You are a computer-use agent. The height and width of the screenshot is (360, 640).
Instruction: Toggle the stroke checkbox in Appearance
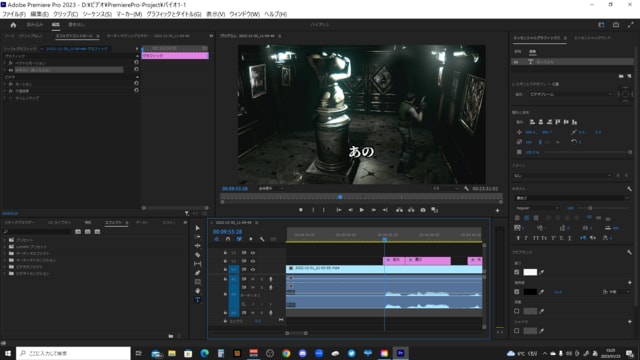(517, 292)
